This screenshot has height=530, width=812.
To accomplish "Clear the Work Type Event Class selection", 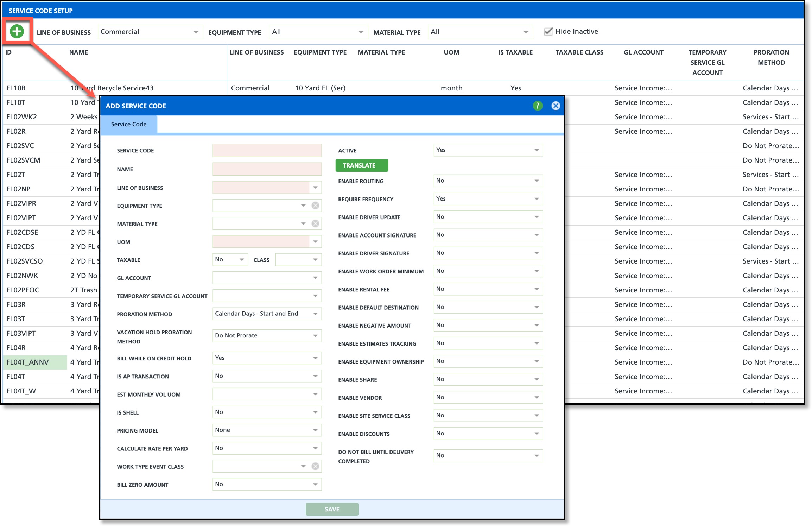I will [x=315, y=466].
